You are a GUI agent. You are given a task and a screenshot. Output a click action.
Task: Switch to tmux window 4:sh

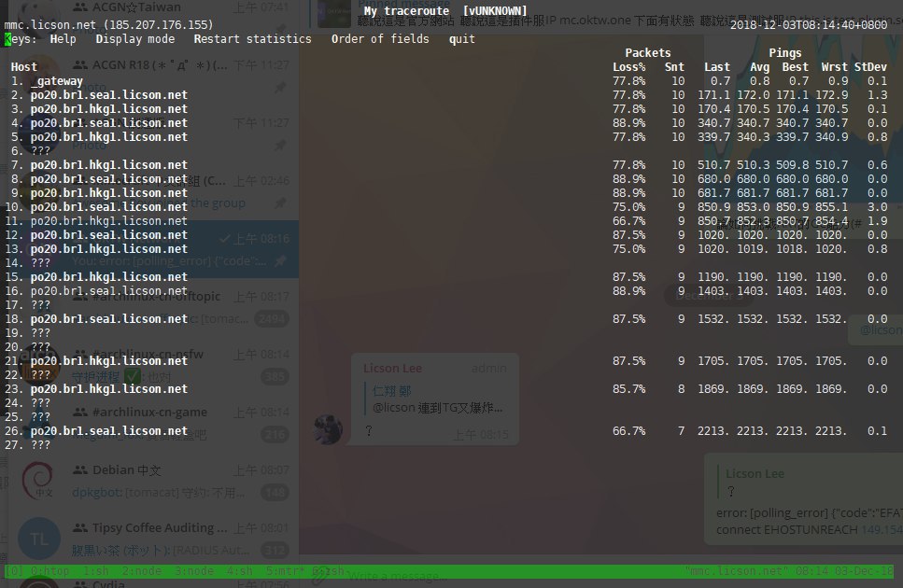point(240,571)
